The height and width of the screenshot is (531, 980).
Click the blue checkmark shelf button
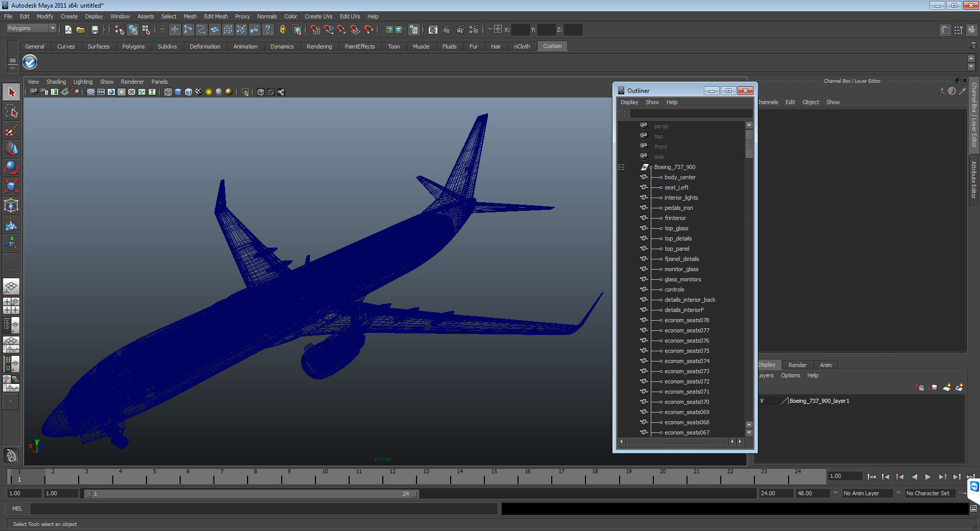click(x=30, y=62)
